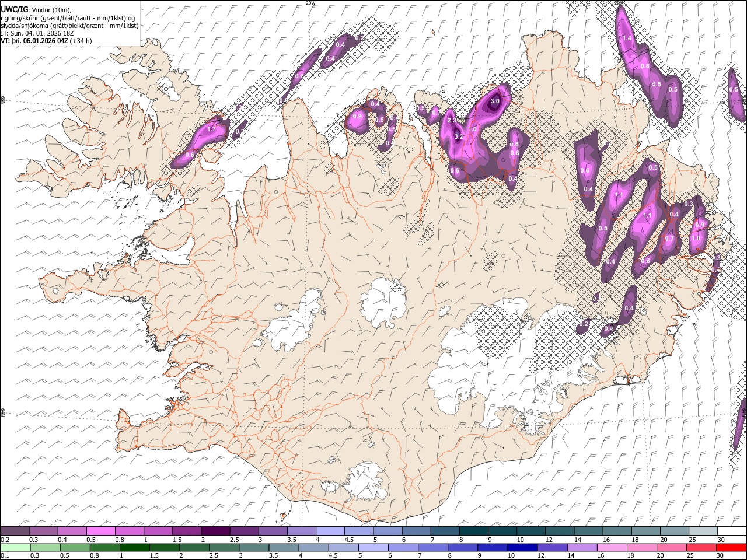Click the '0.4' label under the upper legend row

[62, 540]
